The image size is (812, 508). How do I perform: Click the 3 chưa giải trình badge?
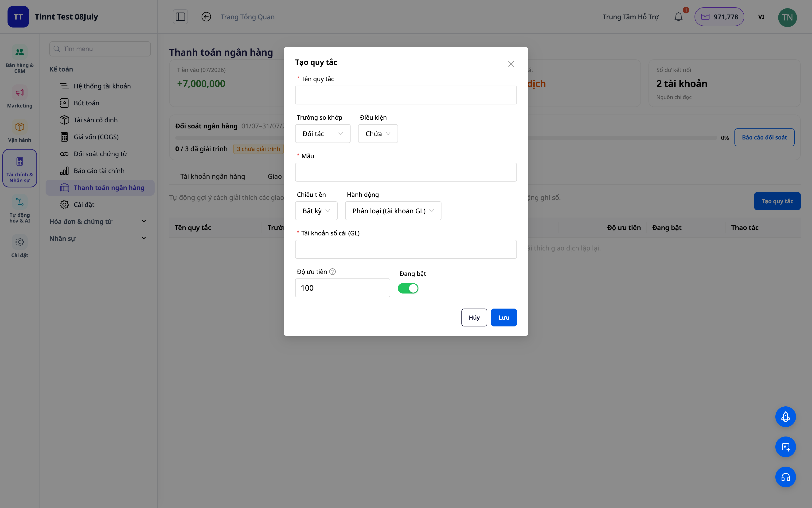click(258, 149)
